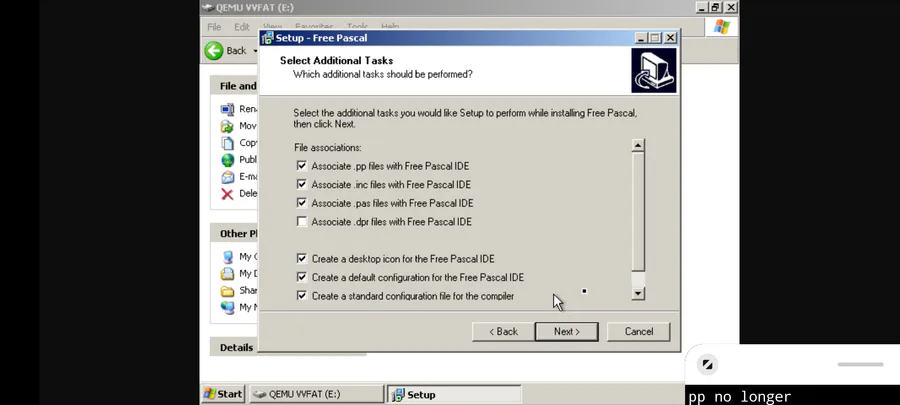This screenshot has height=405, width=900.
Task: Cancel the Free Pascal setup
Action: click(638, 332)
